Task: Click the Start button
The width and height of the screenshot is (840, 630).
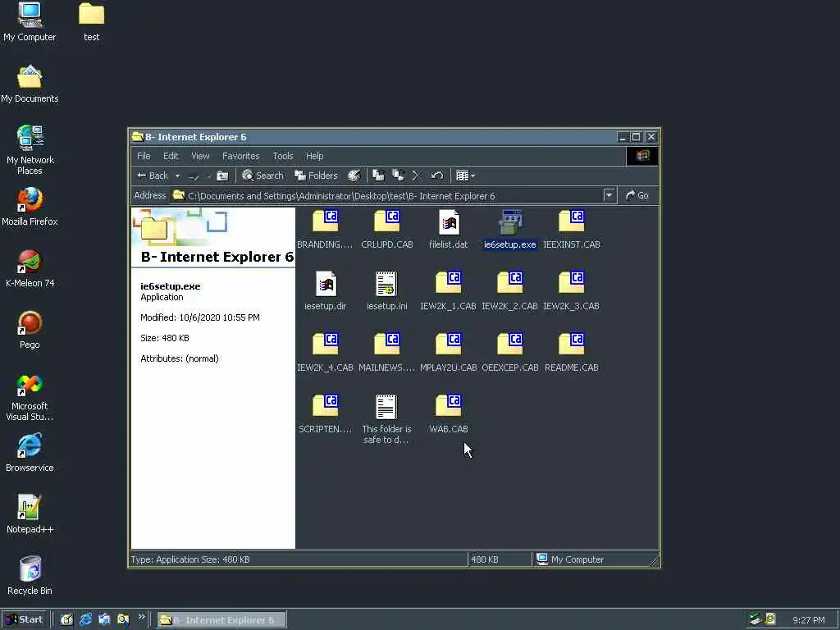Action: tap(24, 620)
